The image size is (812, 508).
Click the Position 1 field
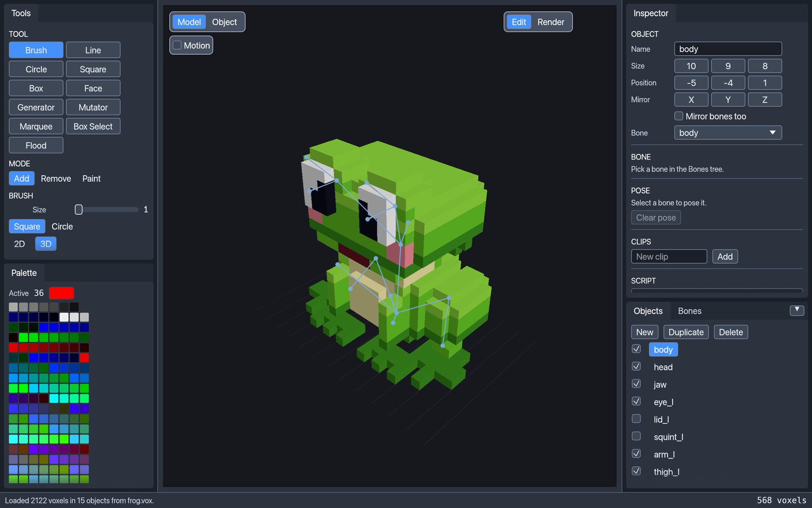click(x=765, y=83)
